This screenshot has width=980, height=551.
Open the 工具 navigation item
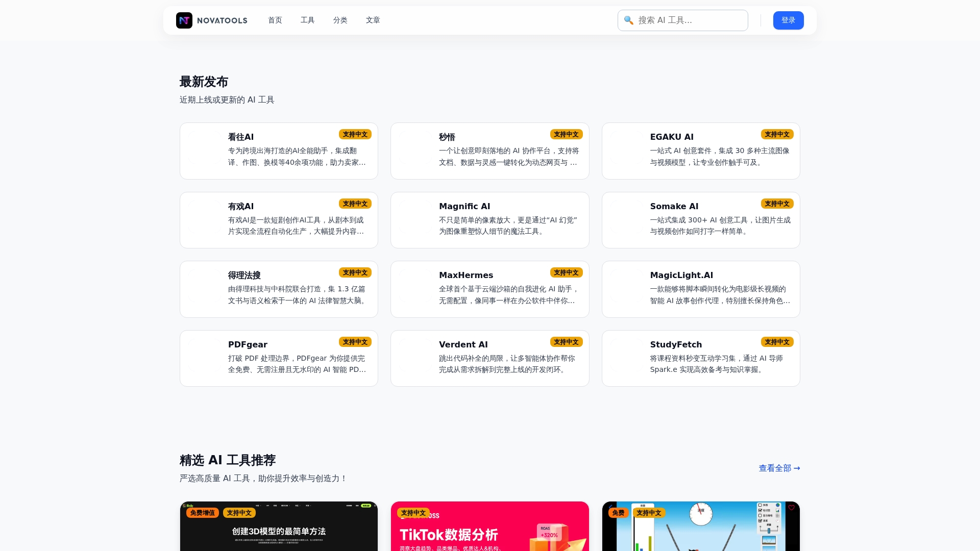(x=307, y=20)
